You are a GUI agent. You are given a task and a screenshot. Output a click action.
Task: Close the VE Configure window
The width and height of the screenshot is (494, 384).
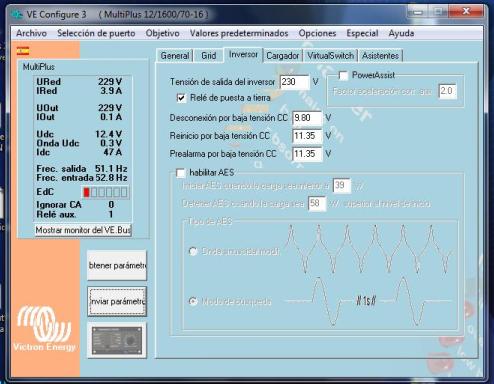(x=466, y=12)
